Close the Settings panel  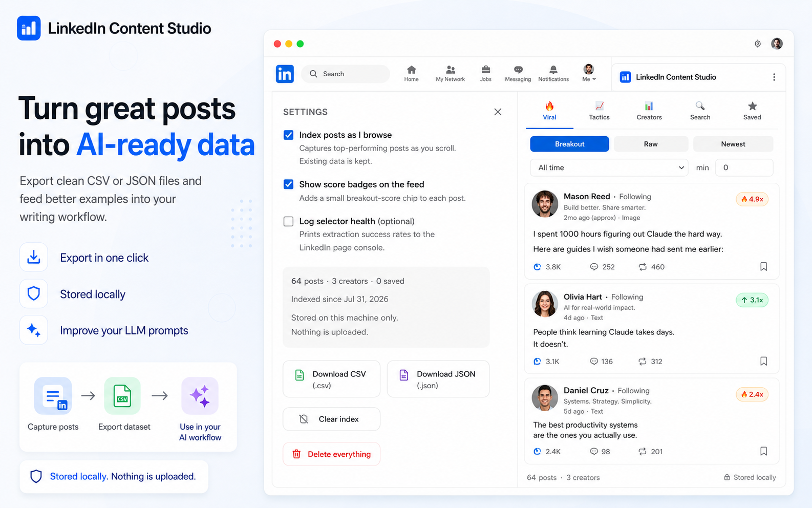(x=498, y=112)
